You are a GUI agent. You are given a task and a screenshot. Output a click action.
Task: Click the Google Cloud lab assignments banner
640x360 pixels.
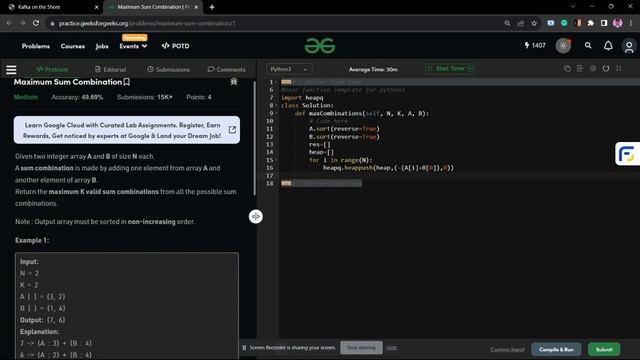click(127, 130)
